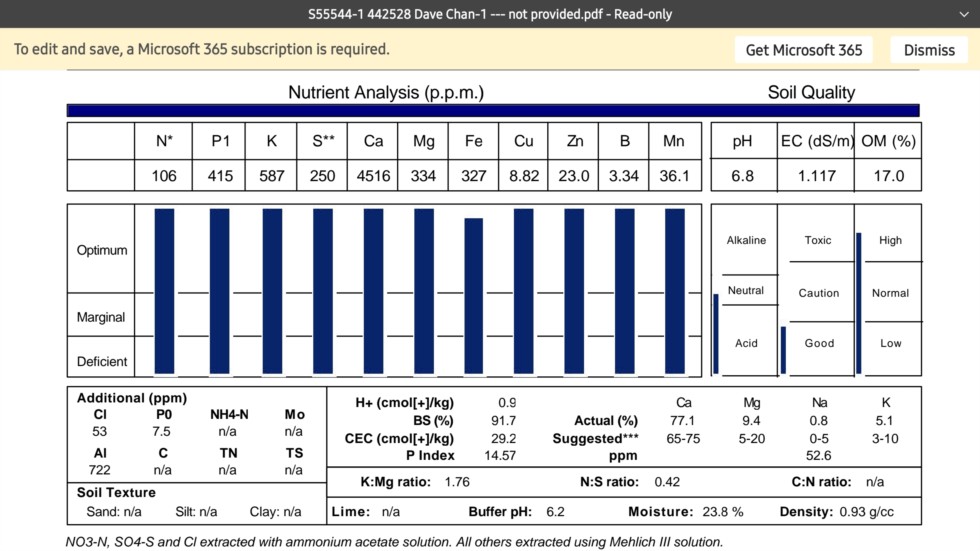Click the Soil Texture section heading
Screen dimensions: 980x551
click(x=116, y=492)
